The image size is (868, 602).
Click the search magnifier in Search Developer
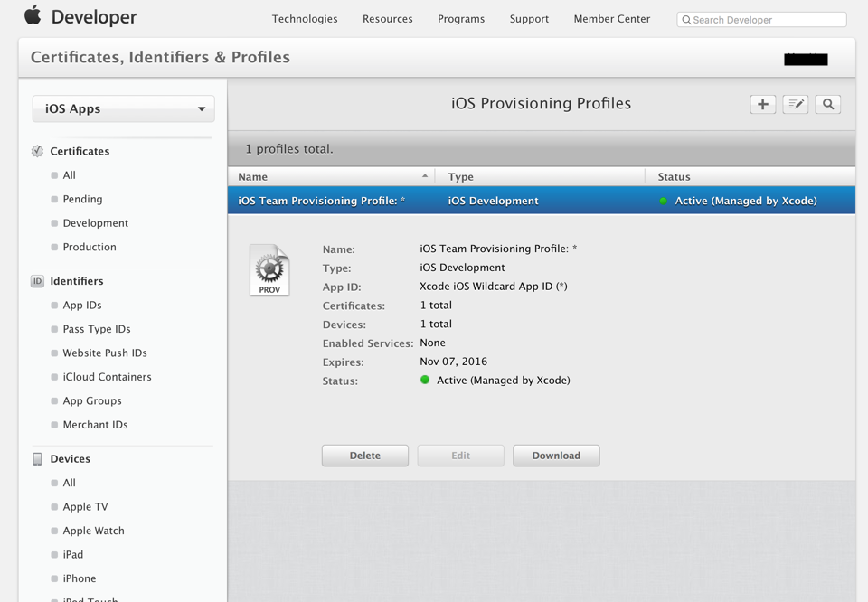(686, 20)
